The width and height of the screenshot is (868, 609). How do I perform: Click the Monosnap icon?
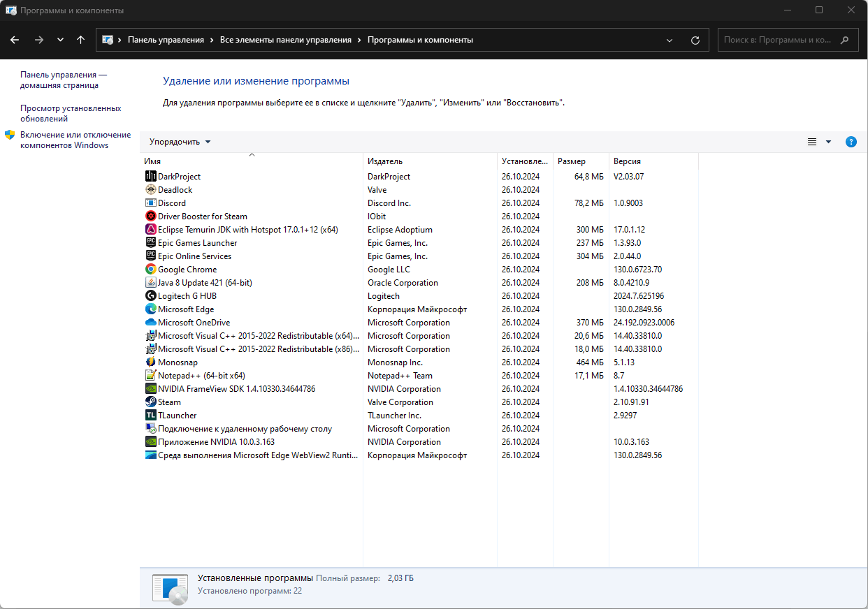150,362
